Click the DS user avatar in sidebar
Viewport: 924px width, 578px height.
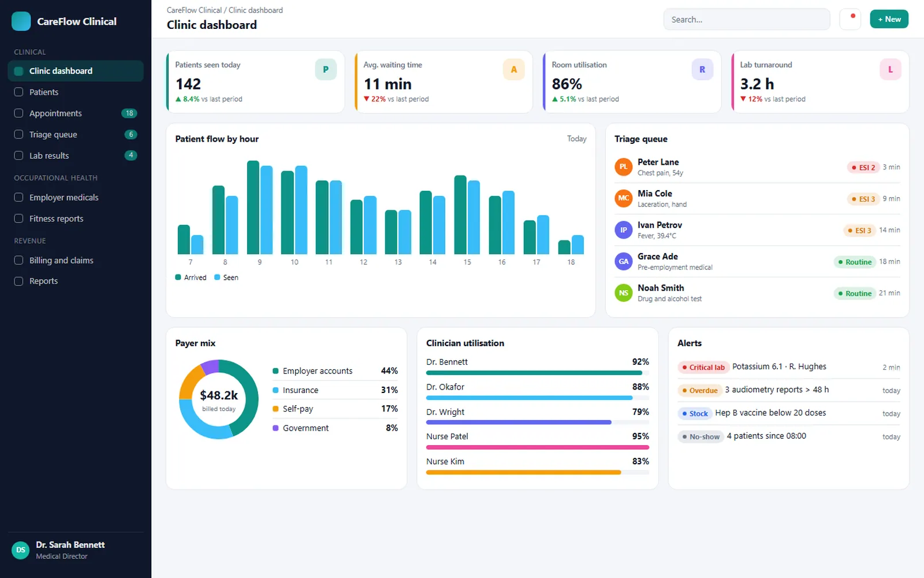click(21, 550)
